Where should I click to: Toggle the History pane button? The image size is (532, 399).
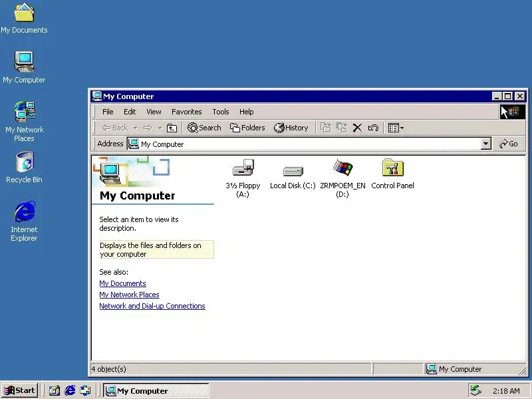pos(291,128)
